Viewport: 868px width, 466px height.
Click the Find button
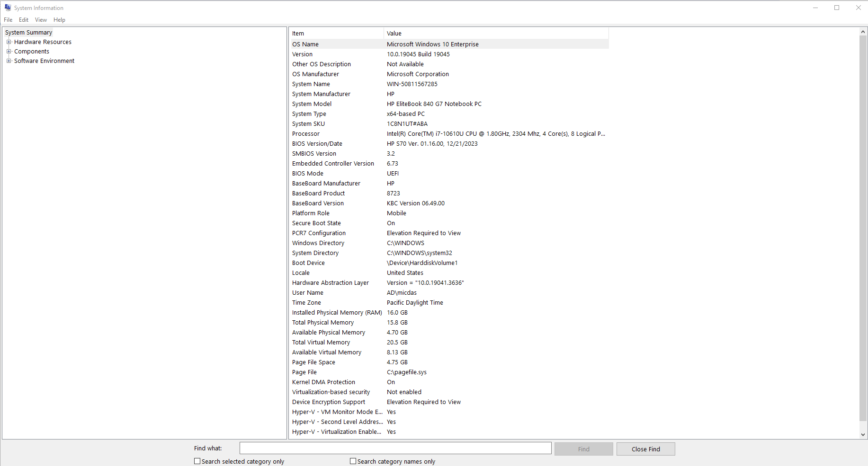tap(583, 449)
